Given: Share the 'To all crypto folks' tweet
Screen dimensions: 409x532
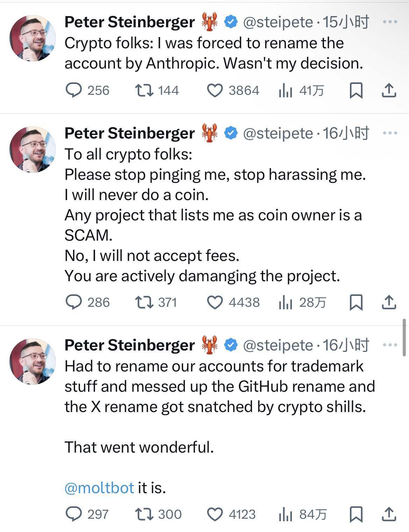Looking at the screenshot, I should (389, 302).
